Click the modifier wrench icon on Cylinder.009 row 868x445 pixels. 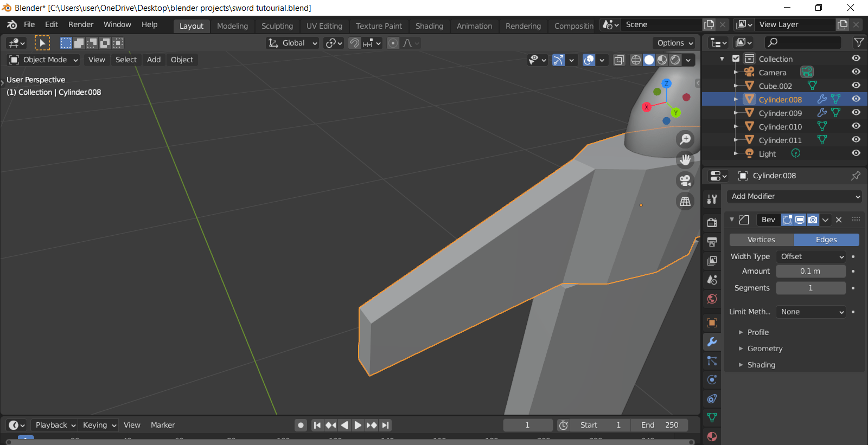click(822, 113)
